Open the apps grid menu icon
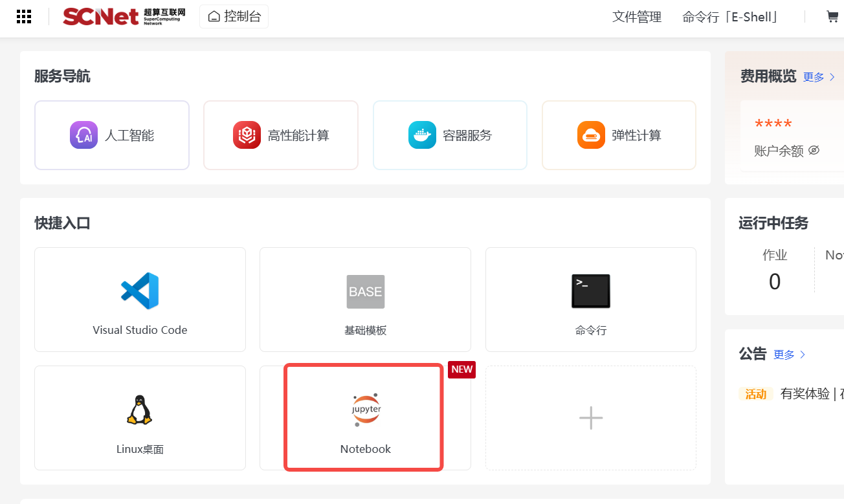Viewport: 844px width, 504px height. 24,17
